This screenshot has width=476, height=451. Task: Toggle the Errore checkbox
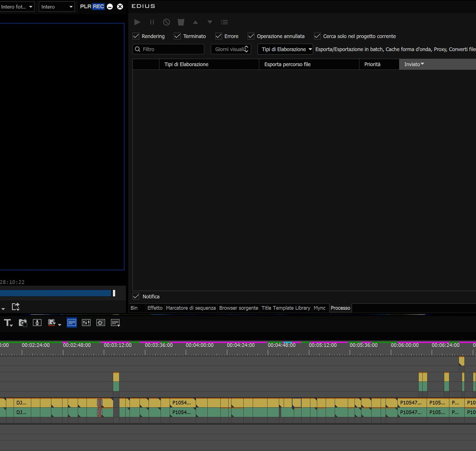coord(219,36)
